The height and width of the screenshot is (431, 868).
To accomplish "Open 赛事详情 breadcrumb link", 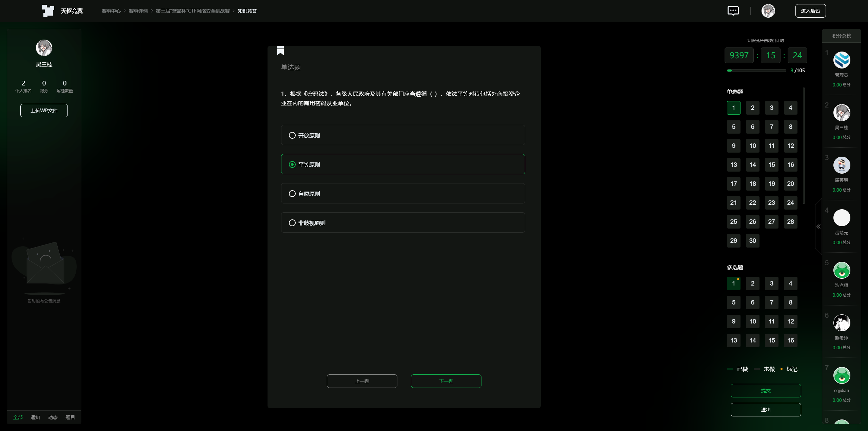I will click(x=138, y=11).
